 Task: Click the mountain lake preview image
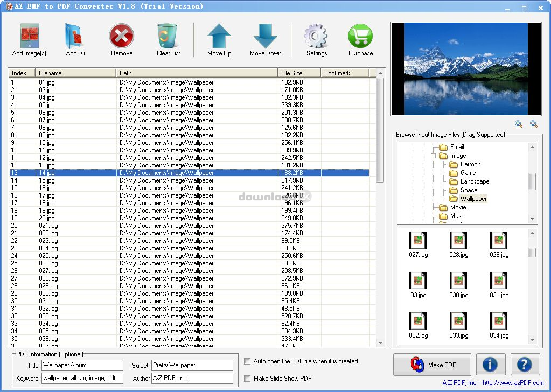[466, 69]
